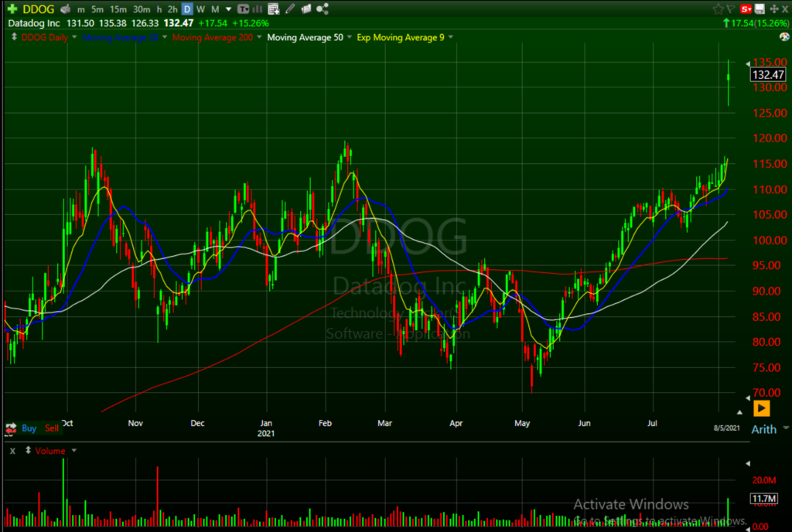Expand the Moving Average 200 dropdown arrow
792x532 pixels.
point(259,37)
